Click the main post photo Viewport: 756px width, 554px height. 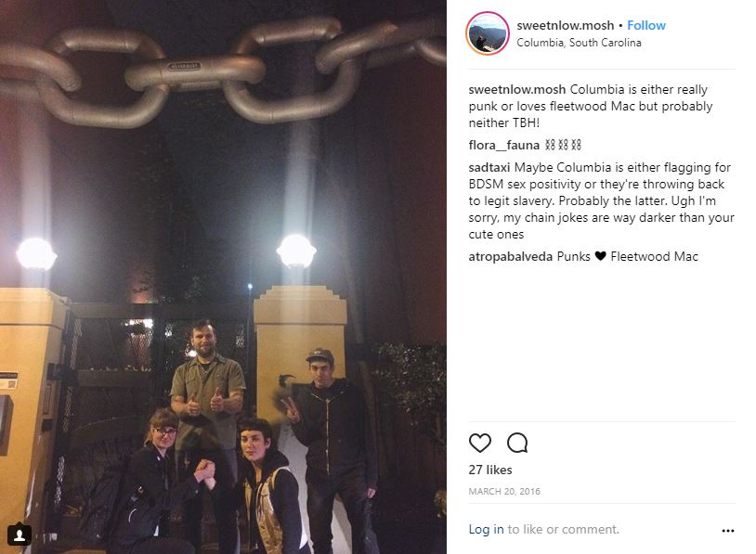point(223,277)
